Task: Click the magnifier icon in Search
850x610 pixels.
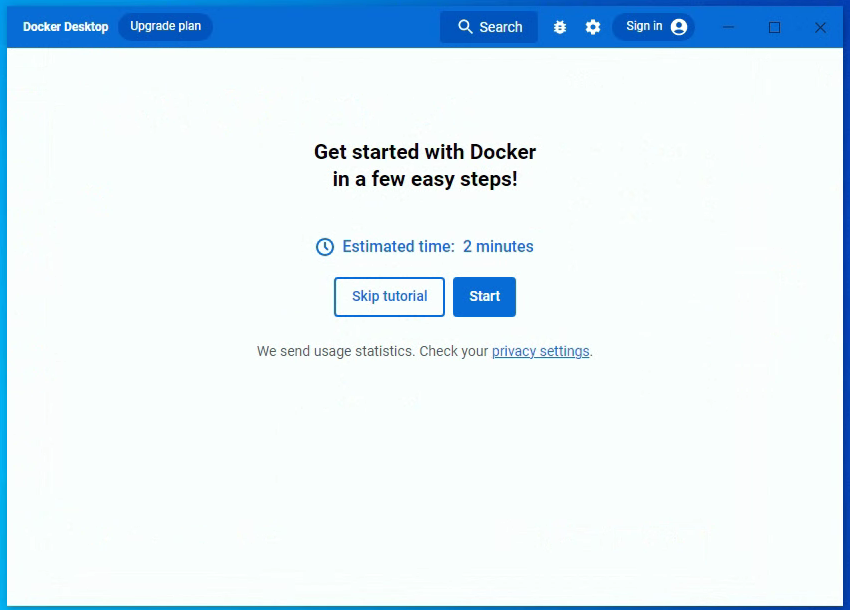Action: pos(465,27)
